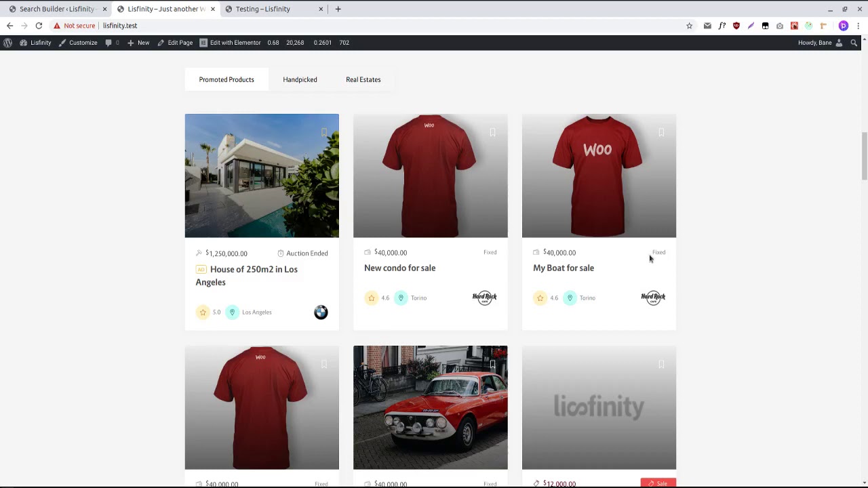Open the browser three-dot menu
Image resolution: width=868 pixels, height=488 pixels.
coord(859,26)
